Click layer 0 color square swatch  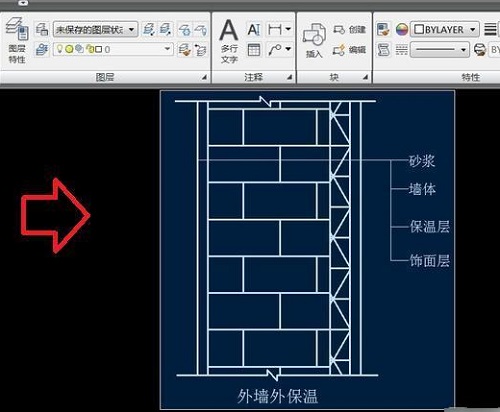98,50
